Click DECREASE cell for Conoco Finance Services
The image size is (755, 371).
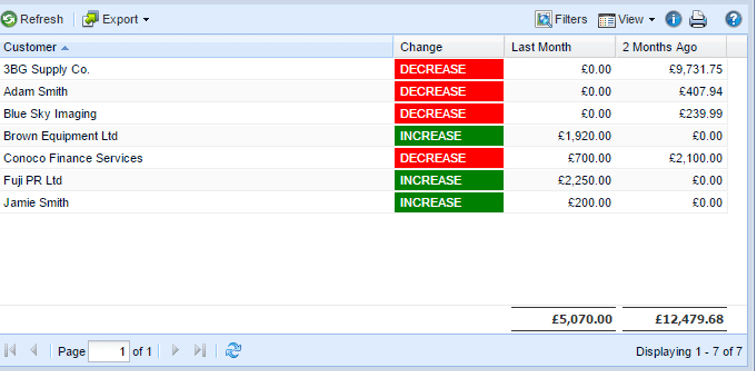449,158
